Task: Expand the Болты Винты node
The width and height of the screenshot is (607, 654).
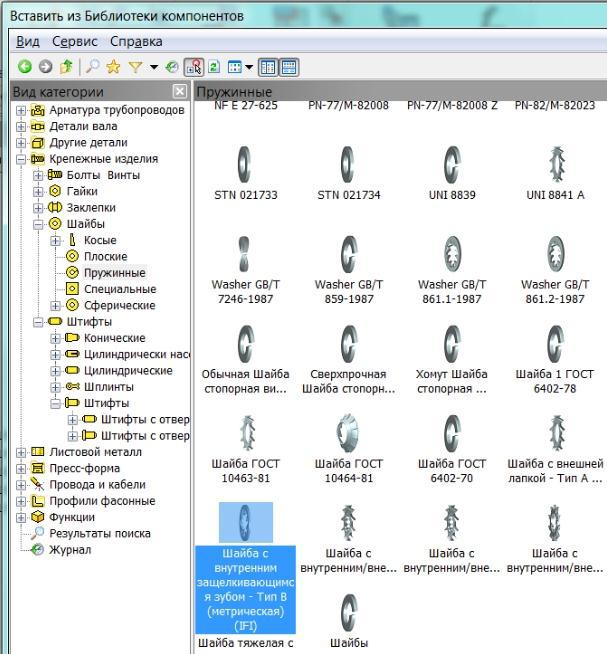Action: [38, 176]
